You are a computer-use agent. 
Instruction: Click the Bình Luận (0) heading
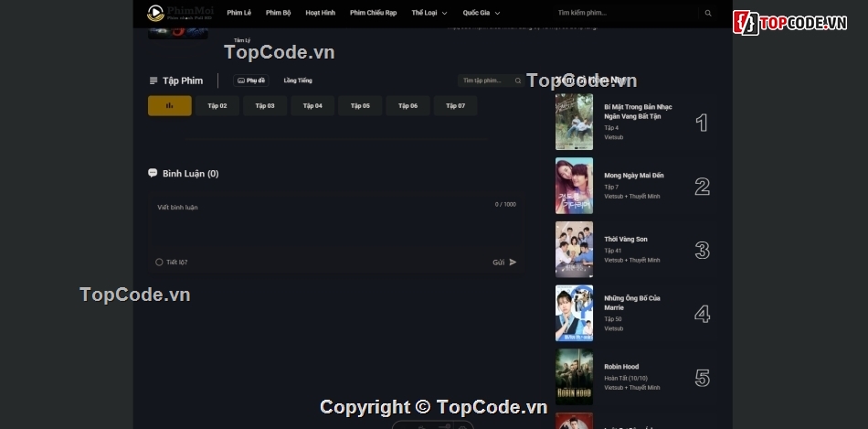click(190, 174)
